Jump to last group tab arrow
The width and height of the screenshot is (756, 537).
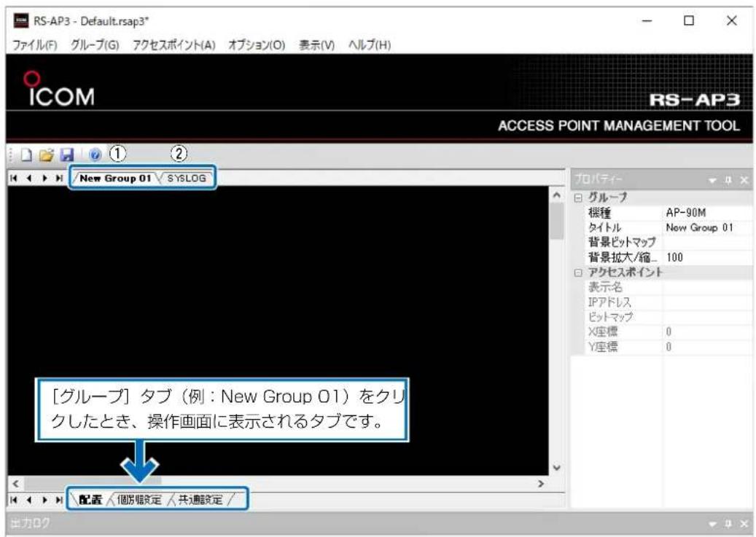click(x=59, y=179)
